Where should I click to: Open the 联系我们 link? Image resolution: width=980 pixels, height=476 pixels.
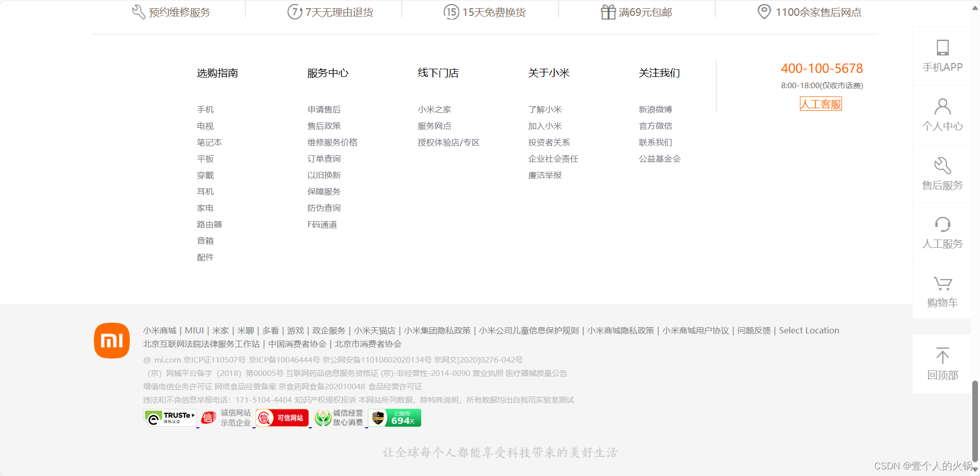[x=655, y=142]
